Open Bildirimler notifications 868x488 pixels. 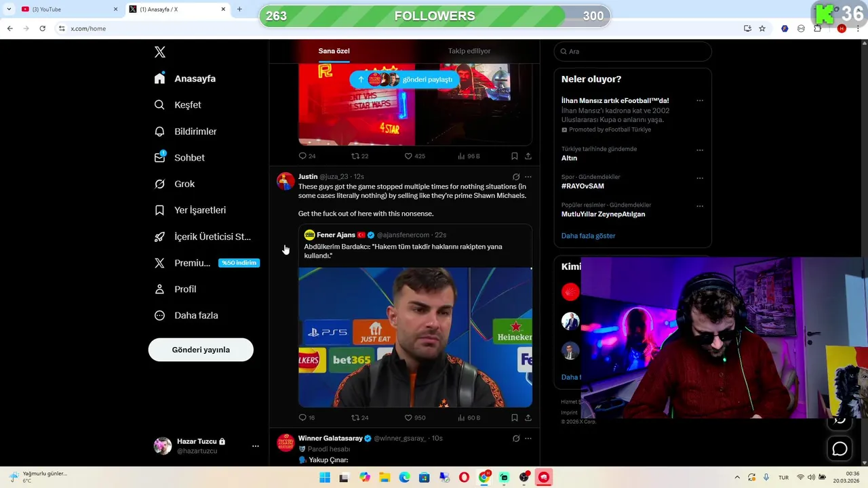185,131
